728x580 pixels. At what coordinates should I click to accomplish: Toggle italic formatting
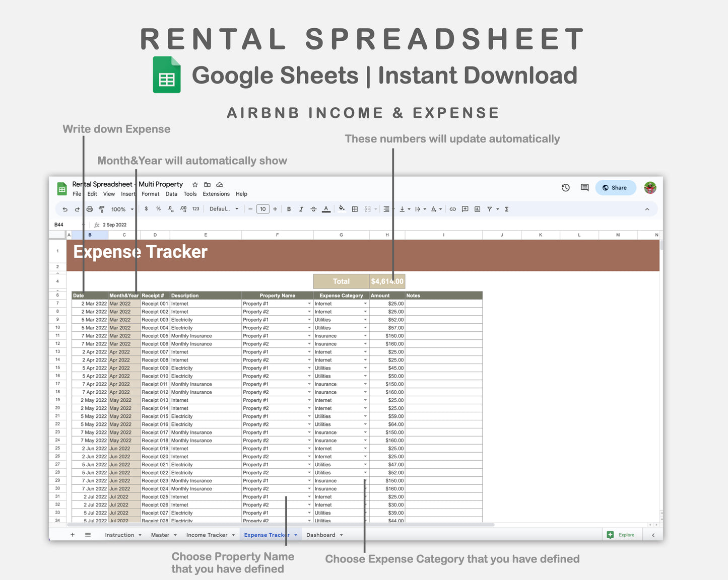[301, 209]
